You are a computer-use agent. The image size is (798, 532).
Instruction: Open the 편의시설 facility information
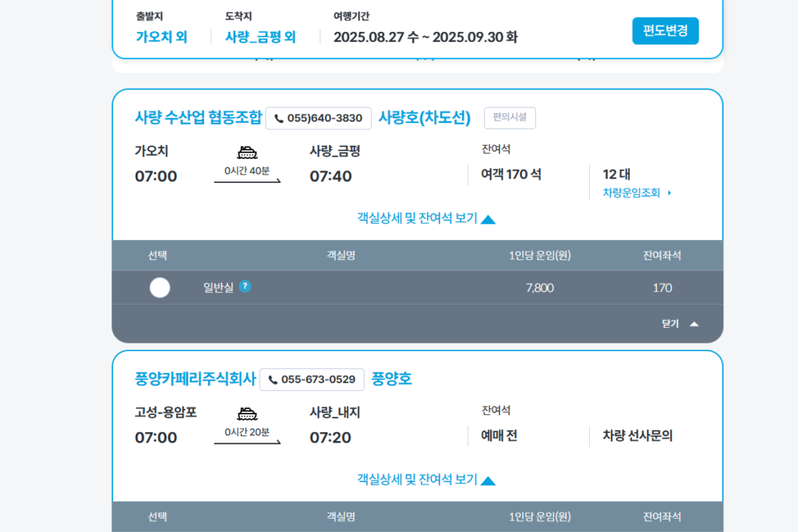509,118
